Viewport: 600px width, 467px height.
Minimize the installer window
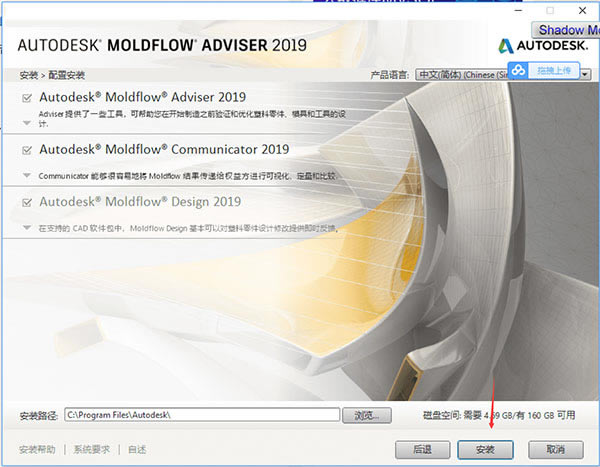[x=518, y=10]
